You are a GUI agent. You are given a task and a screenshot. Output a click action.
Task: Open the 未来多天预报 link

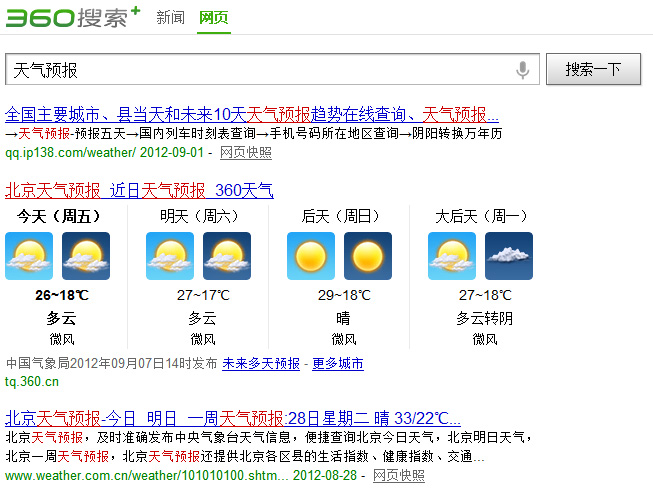click(x=261, y=363)
